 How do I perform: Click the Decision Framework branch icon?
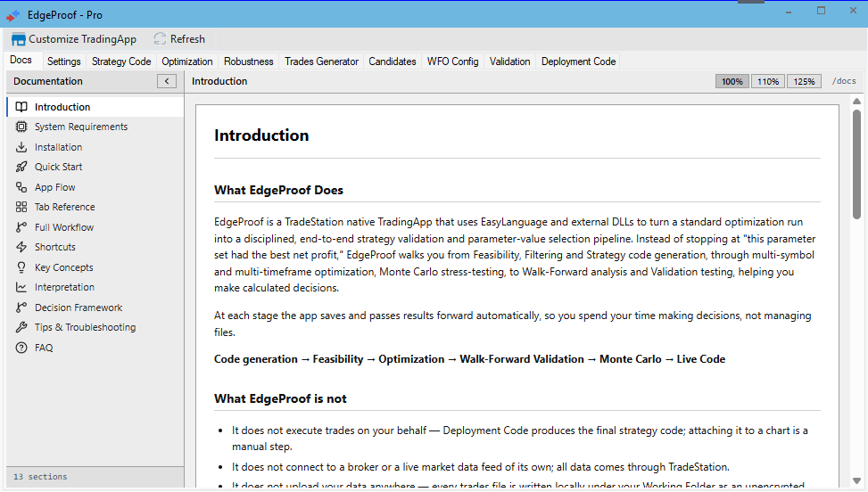coord(21,307)
